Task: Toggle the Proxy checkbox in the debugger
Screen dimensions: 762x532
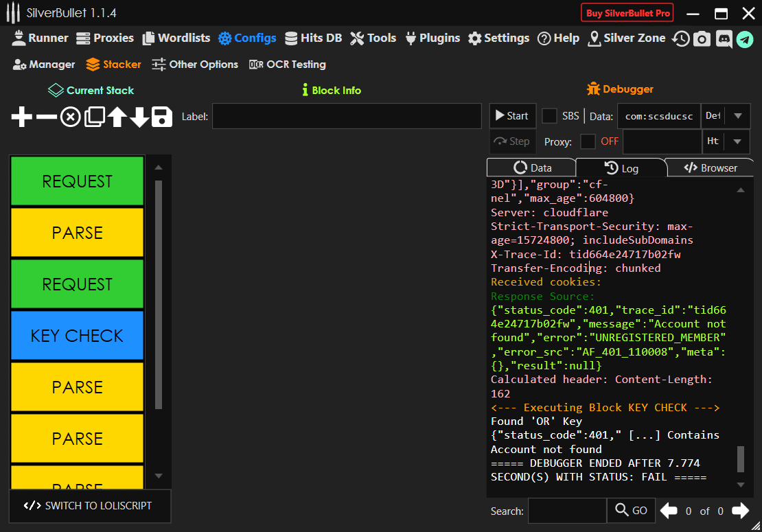Action: 588,141
